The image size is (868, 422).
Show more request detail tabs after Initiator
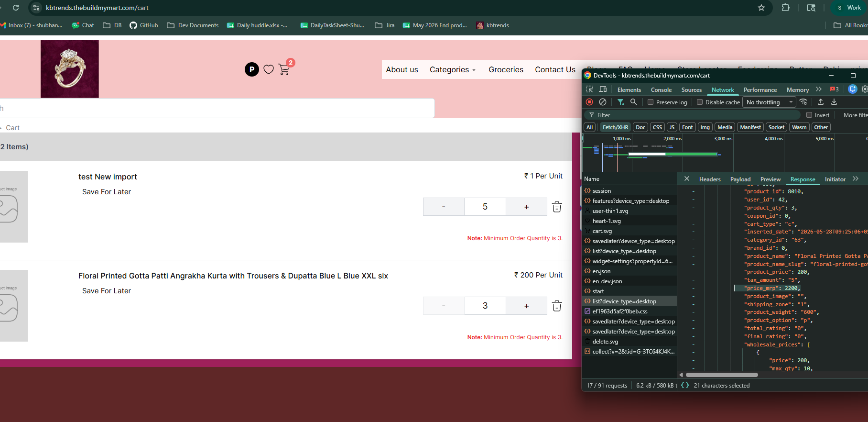(856, 179)
